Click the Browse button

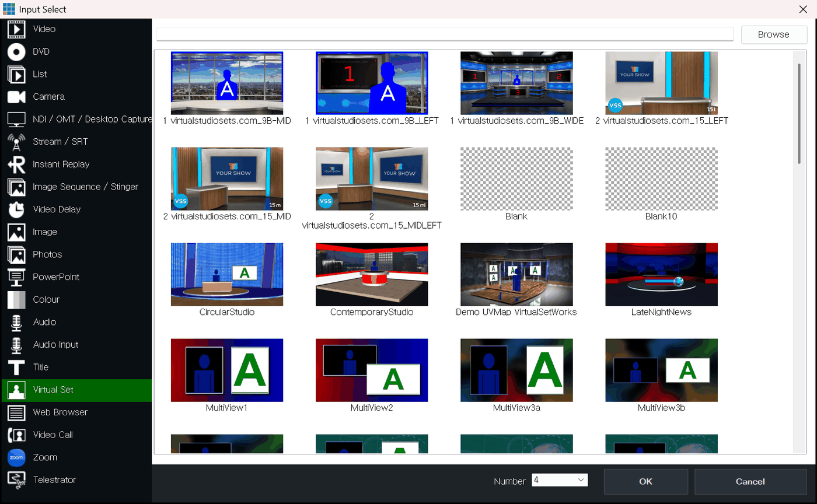tap(774, 34)
